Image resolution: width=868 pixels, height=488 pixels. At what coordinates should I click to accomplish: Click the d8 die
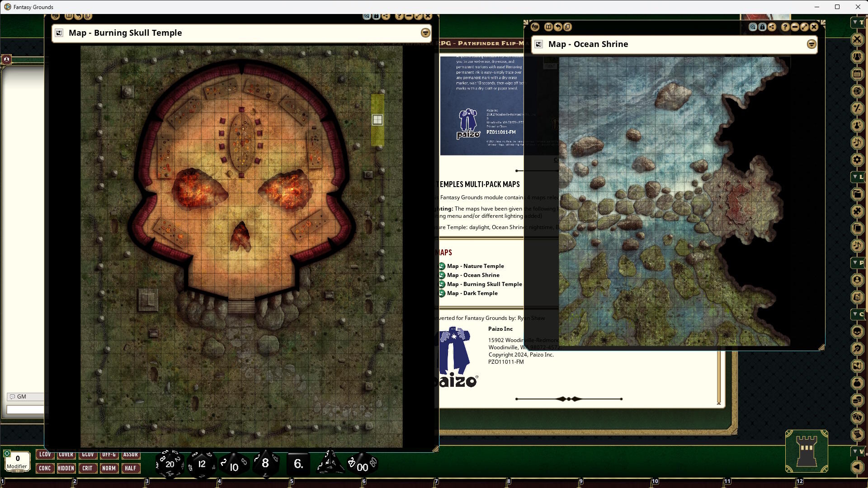tap(265, 463)
